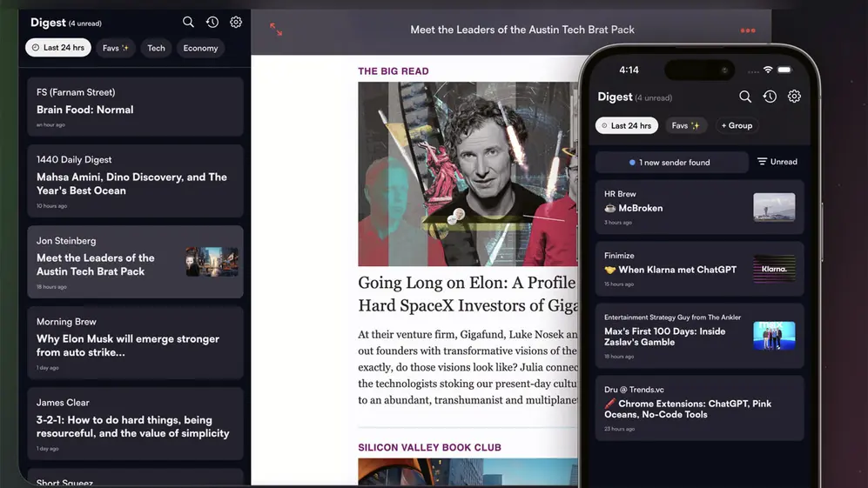Open Morning Brew Elon Musk auto strike item
Viewport: 868px width, 488px height.
click(135, 343)
